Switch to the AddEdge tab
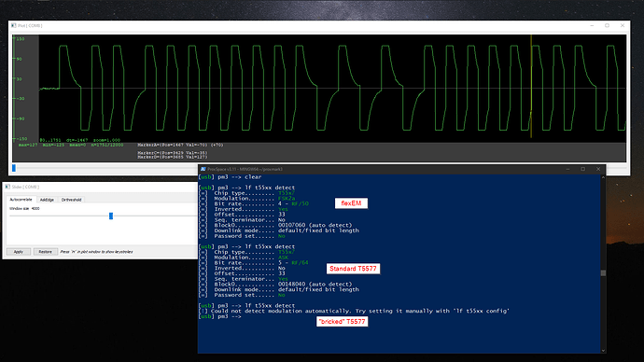The height and width of the screenshot is (362, 644). click(x=47, y=200)
